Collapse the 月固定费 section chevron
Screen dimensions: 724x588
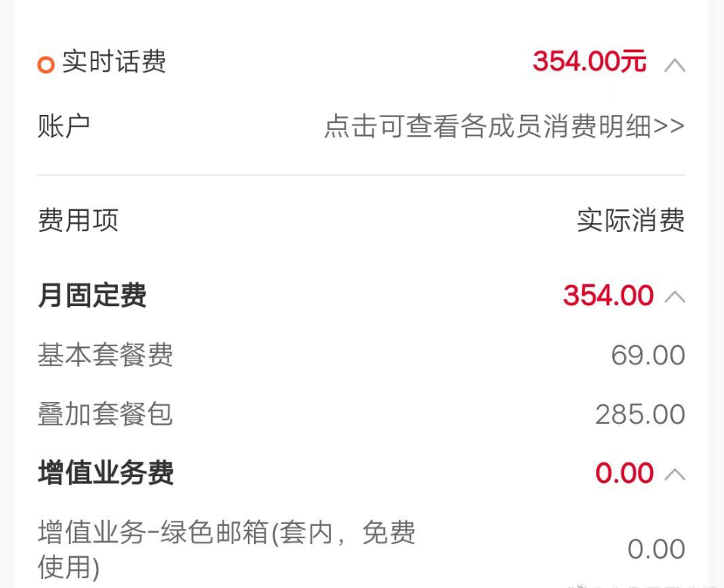pyautogui.click(x=675, y=296)
